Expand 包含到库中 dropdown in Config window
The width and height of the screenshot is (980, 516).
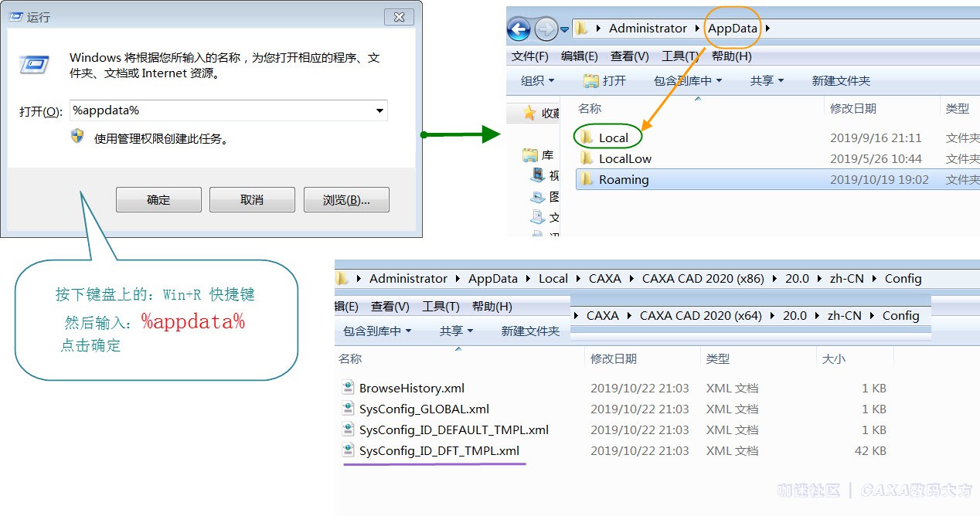pos(377,331)
